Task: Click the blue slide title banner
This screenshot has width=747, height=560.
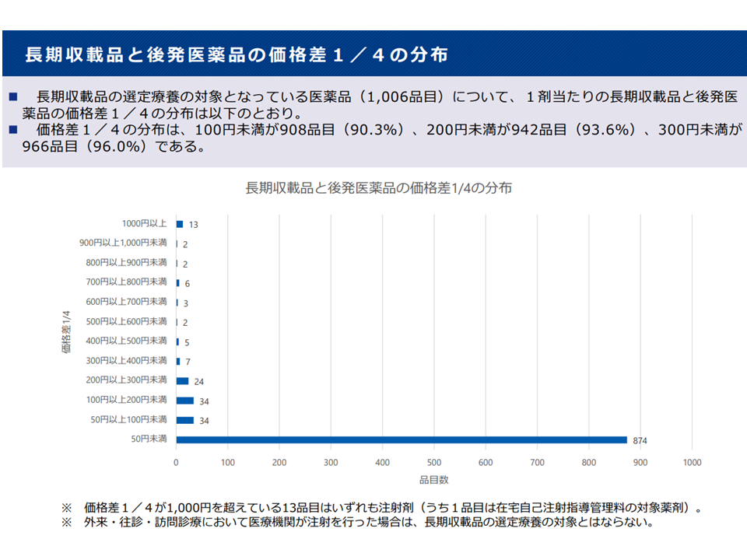Action: (x=373, y=54)
